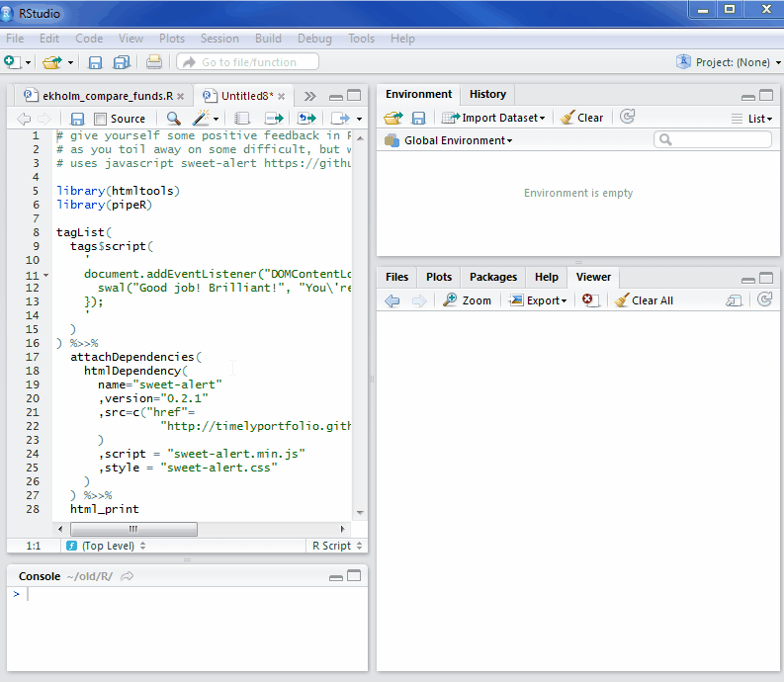Screen dimensions: 784x682
Task: Switch to the Environment tab
Action: [418, 94]
